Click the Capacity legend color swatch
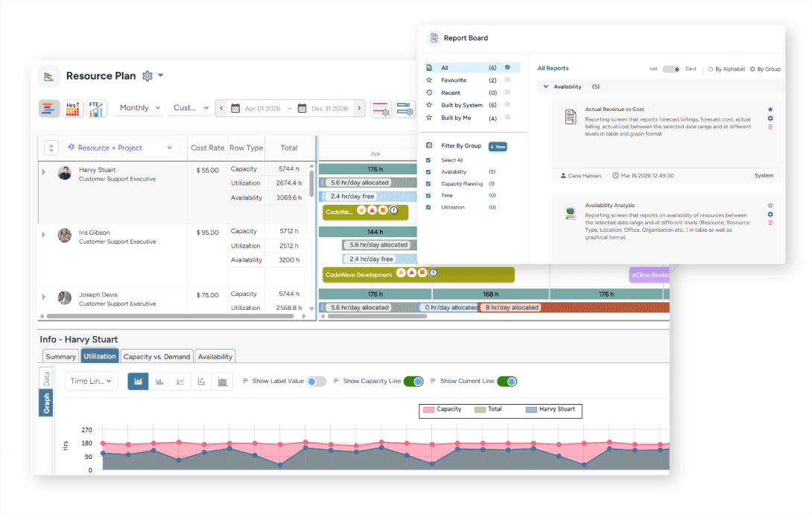Viewport: 812px width, 515px height. (429, 409)
